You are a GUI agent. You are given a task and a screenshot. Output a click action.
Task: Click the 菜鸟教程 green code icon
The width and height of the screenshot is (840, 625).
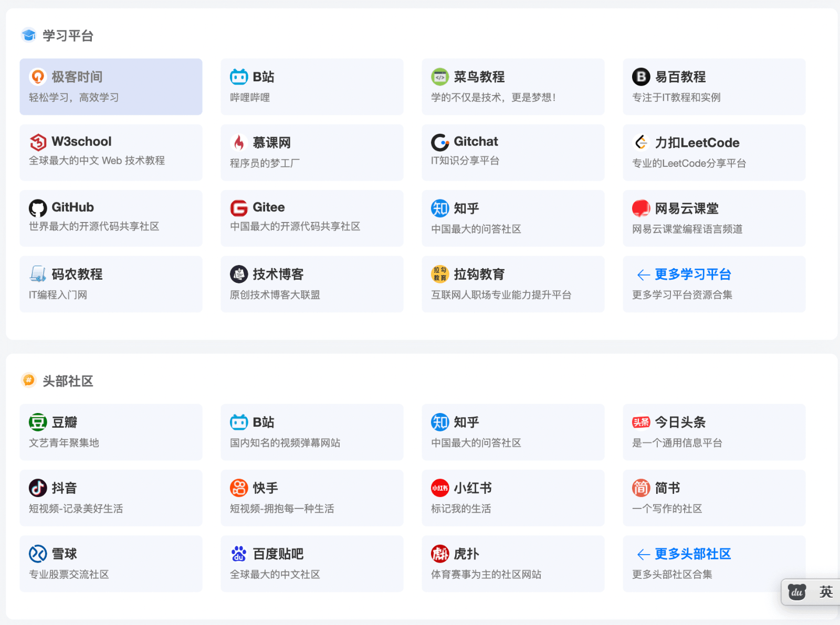(x=439, y=77)
